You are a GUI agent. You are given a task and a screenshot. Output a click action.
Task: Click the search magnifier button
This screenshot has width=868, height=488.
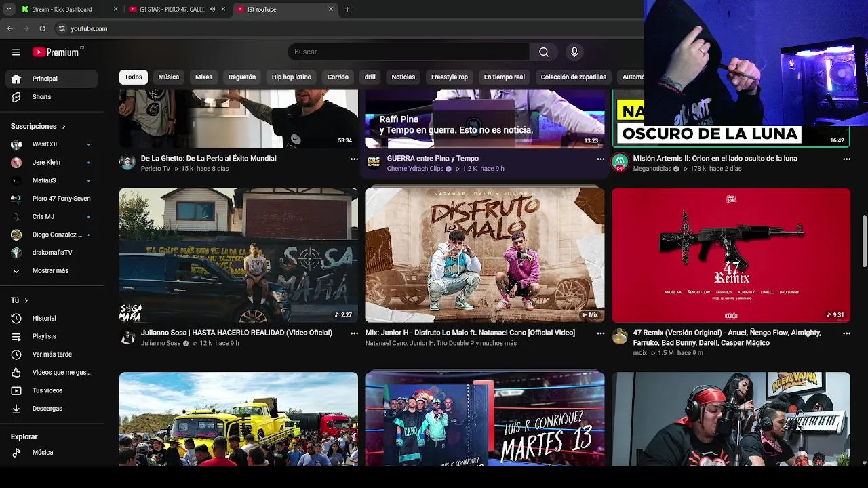pos(544,52)
